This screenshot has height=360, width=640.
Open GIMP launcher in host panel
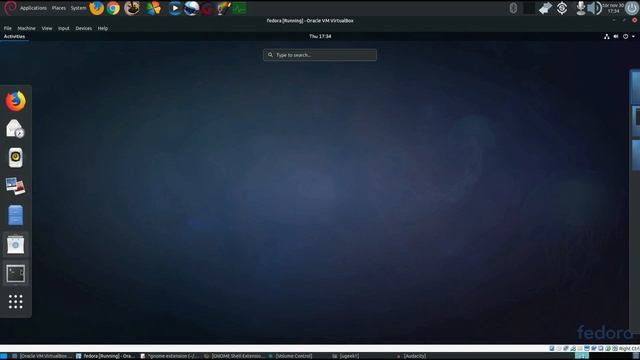click(x=132, y=8)
